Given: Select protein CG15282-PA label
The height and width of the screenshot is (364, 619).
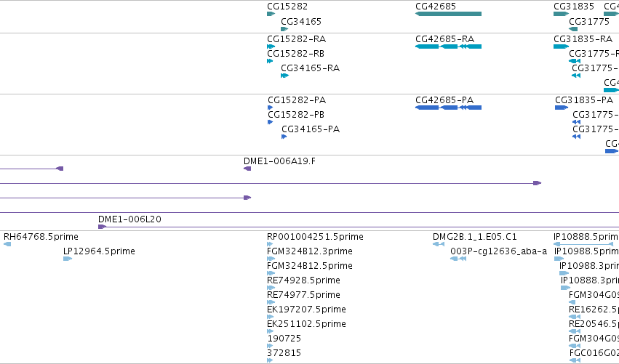Looking at the screenshot, I should pyautogui.click(x=297, y=100).
